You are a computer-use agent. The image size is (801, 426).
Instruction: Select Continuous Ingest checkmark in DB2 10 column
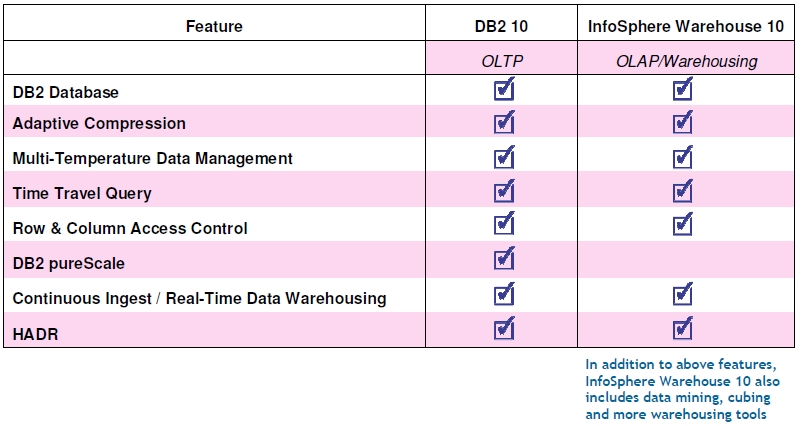coord(504,295)
